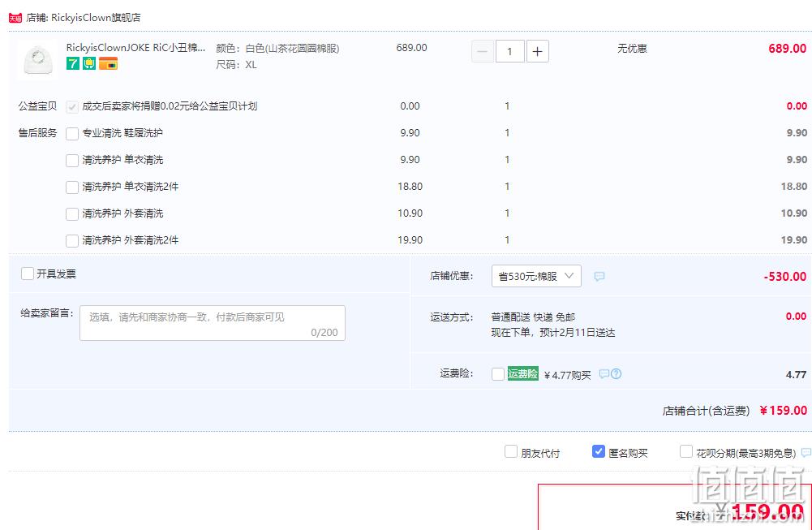The height and width of the screenshot is (530, 812).
Task: Click the delivery estimate 预计2月11日送达
Action: [x=578, y=333]
